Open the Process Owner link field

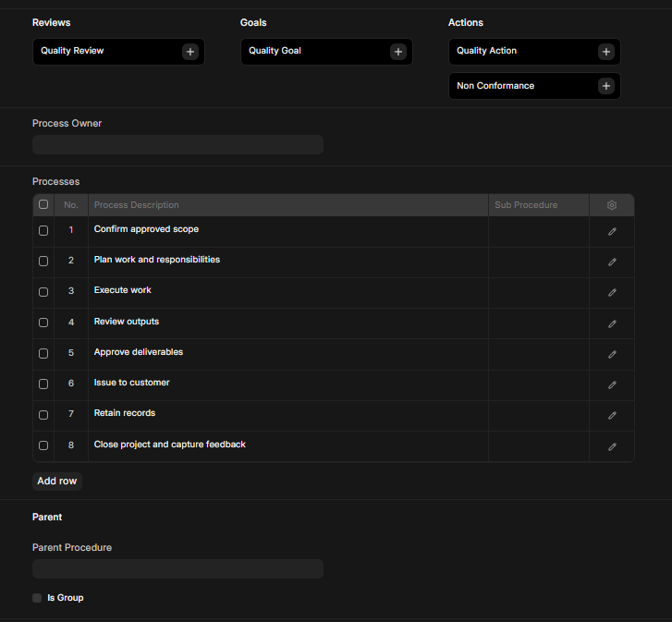click(177, 145)
